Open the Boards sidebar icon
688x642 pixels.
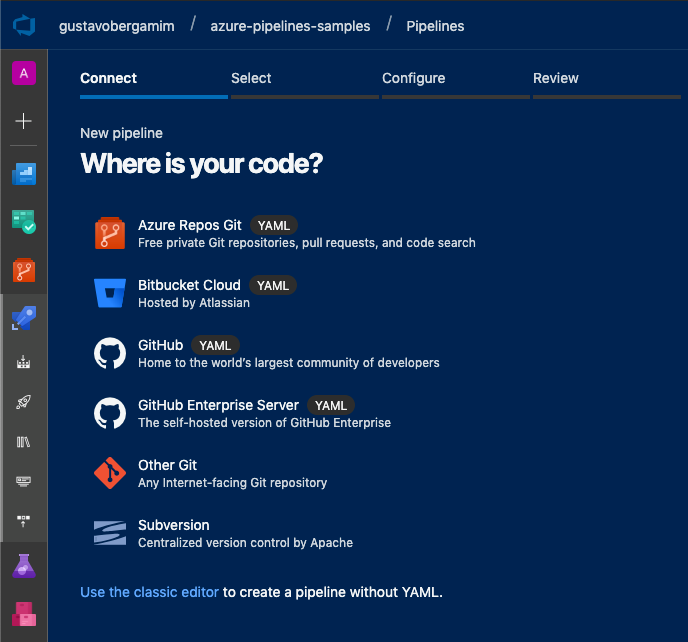[x=24, y=222]
